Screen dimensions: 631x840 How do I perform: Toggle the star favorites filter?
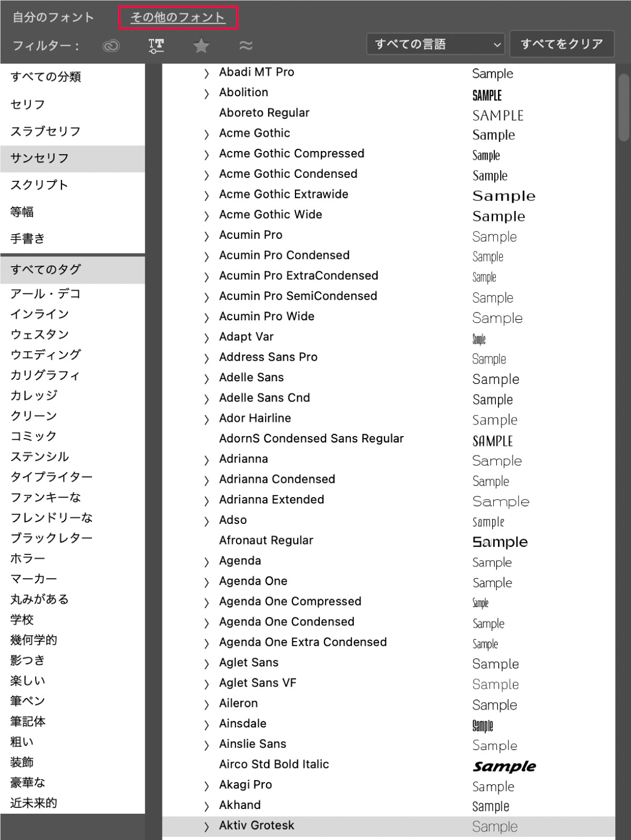[x=201, y=46]
